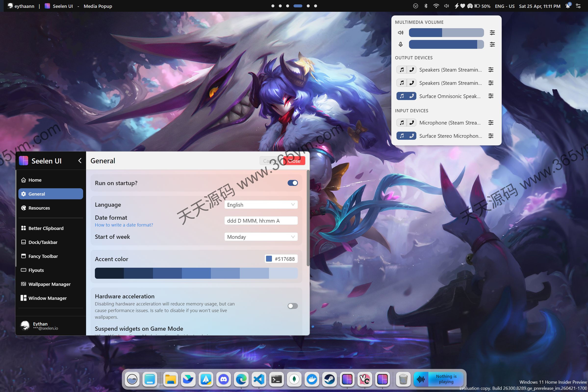
Task: Click the Nothing is playing media widget
Action: (x=439, y=379)
